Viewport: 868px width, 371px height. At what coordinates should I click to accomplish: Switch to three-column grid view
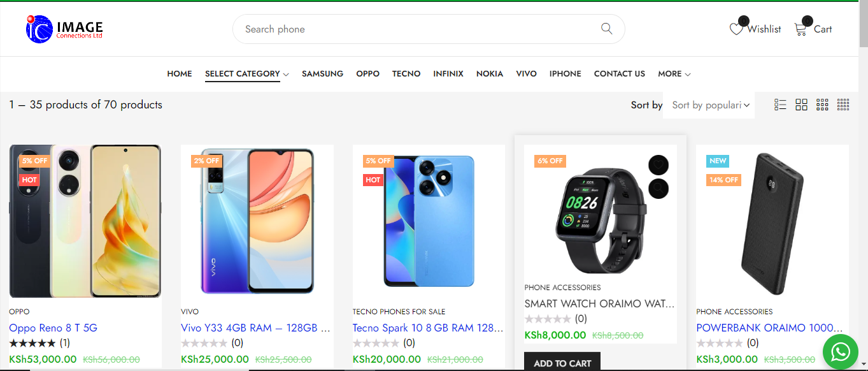coord(822,105)
